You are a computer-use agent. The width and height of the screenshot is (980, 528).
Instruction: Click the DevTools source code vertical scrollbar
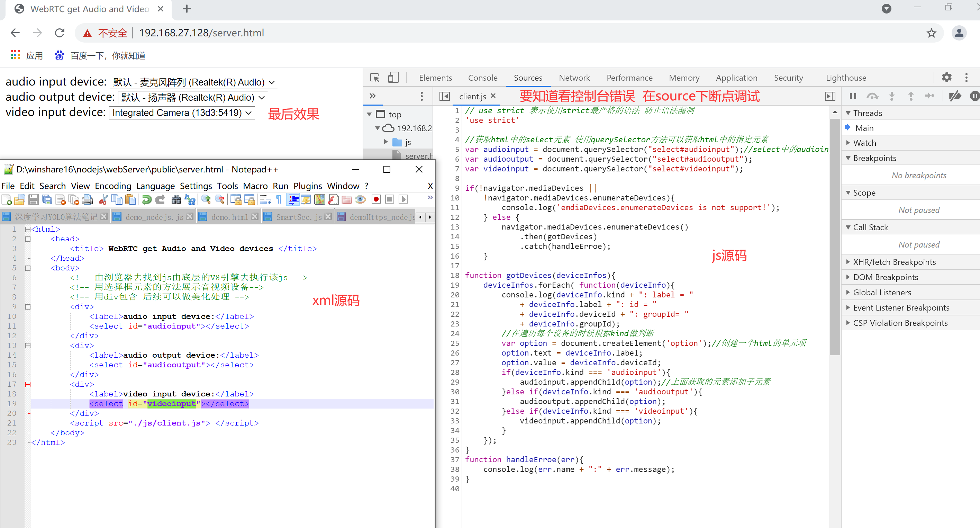pos(835,236)
